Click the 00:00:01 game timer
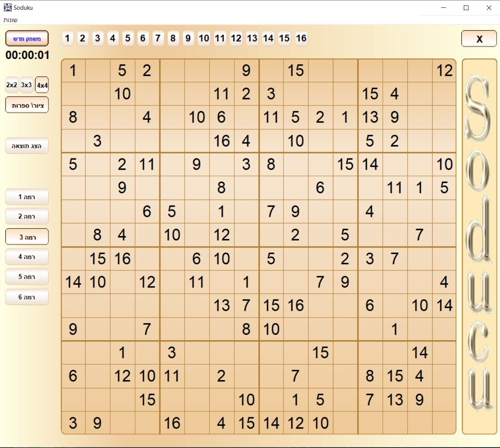500x448 pixels. [28, 55]
